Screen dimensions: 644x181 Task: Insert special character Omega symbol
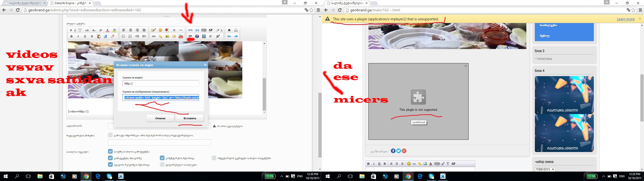click(174, 30)
